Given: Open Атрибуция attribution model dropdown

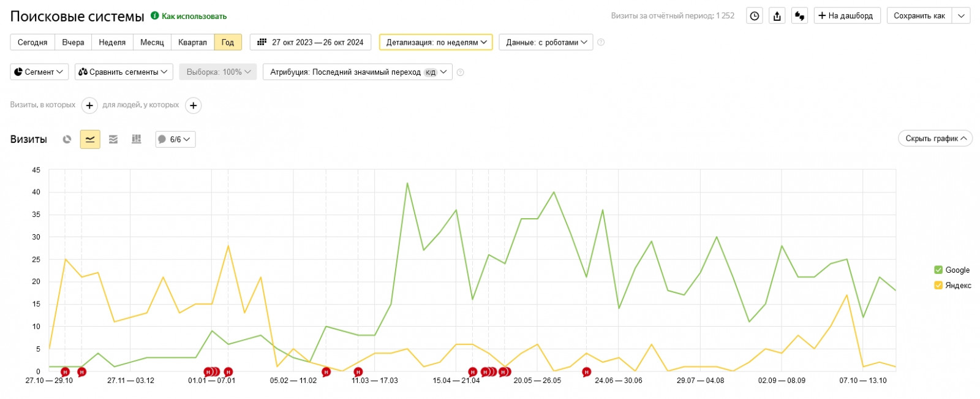Looking at the screenshot, I should pyautogui.click(x=358, y=72).
